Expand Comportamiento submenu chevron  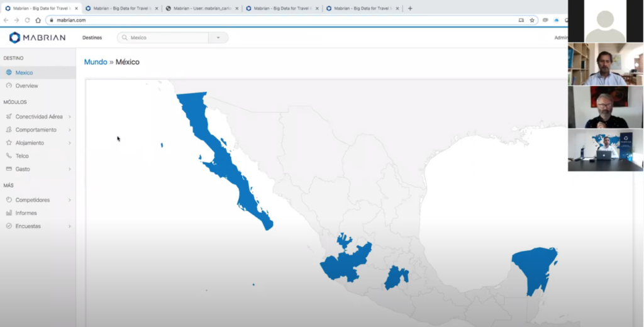point(69,130)
